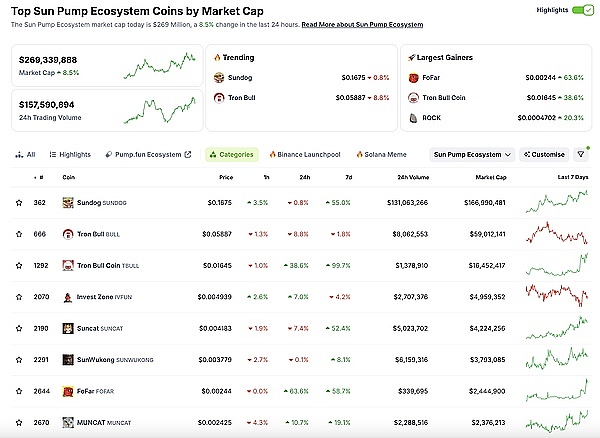The width and height of the screenshot is (600, 438).
Task: View the Sundog 7-day sparkline chart
Action: [x=563, y=201]
